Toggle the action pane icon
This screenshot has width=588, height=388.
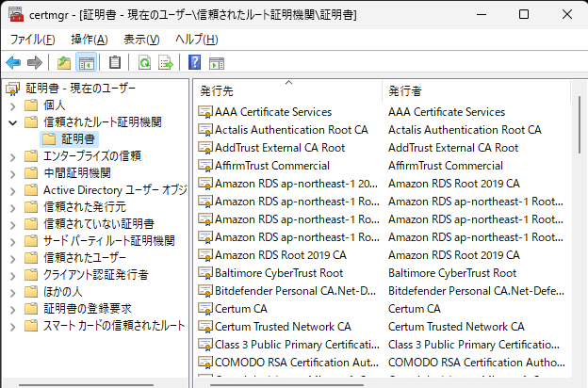pos(217,63)
